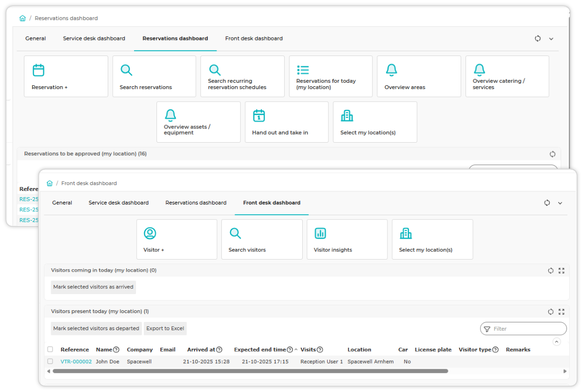Refresh the Visitors coming in today panel
The image size is (583, 392).
[x=551, y=270]
